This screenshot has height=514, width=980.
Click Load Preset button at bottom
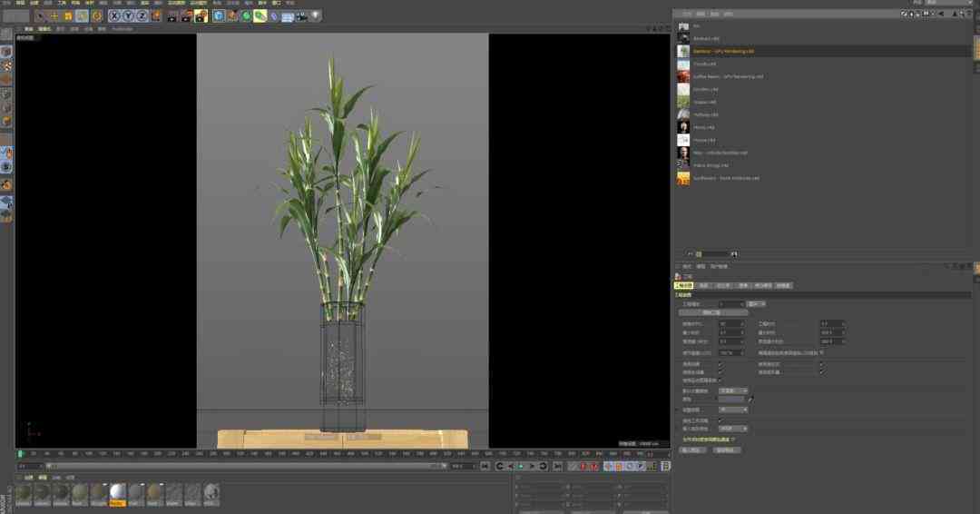(691, 450)
